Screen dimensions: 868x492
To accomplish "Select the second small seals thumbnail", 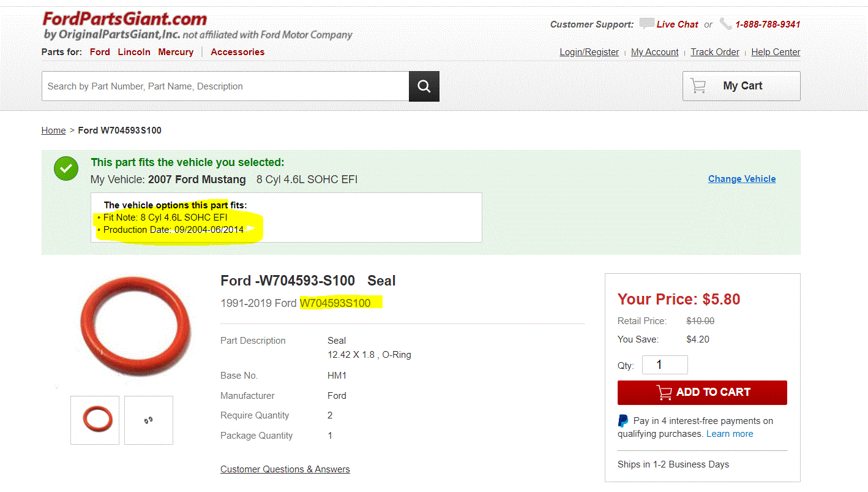I will point(149,420).
